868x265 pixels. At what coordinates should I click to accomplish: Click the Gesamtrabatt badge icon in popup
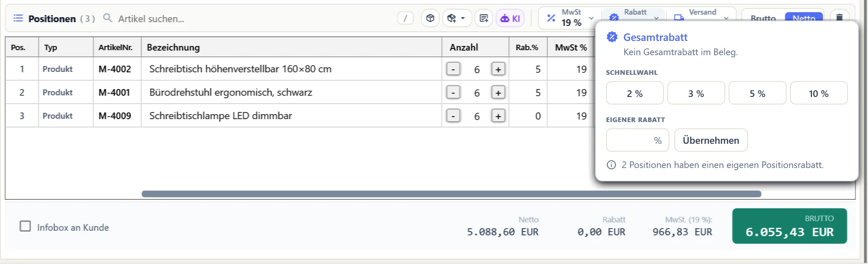point(612,37)
